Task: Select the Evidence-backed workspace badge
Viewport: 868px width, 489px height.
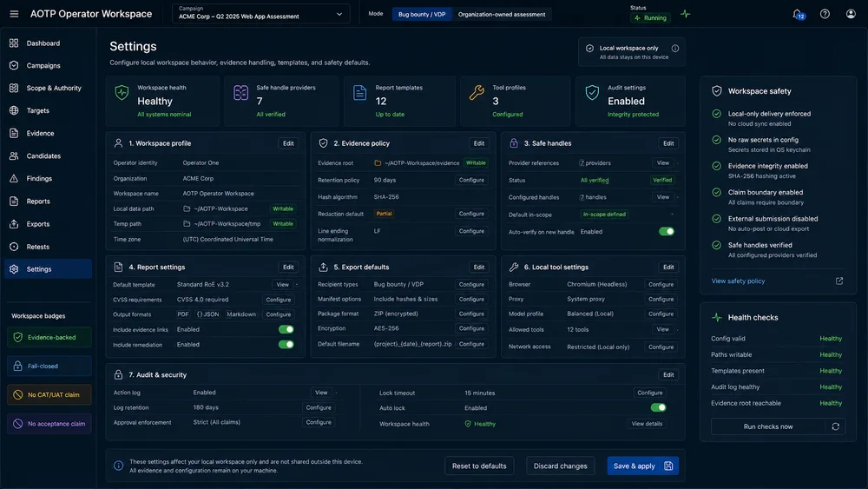Action: [x=49, y=337]
